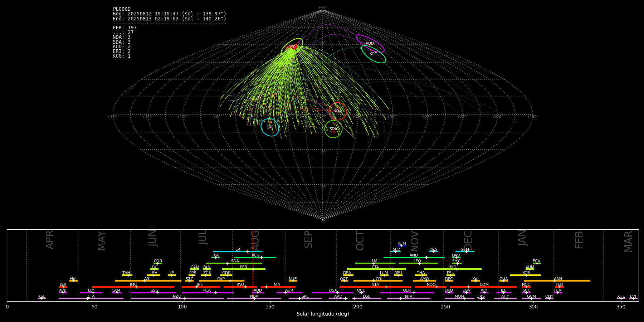This screenshot has width=644, height=322.
Task: Click the 'SDA: 3' count entry
Action: [x=122, y=42]
